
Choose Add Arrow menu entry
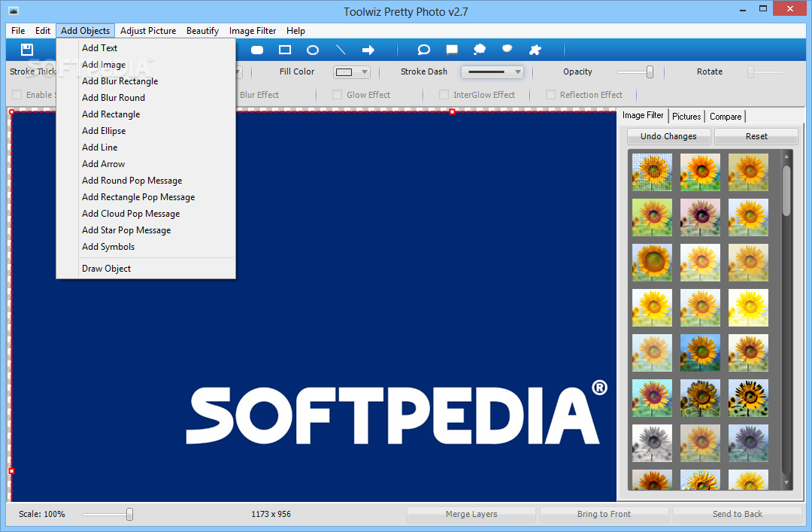tap(146, 164)
